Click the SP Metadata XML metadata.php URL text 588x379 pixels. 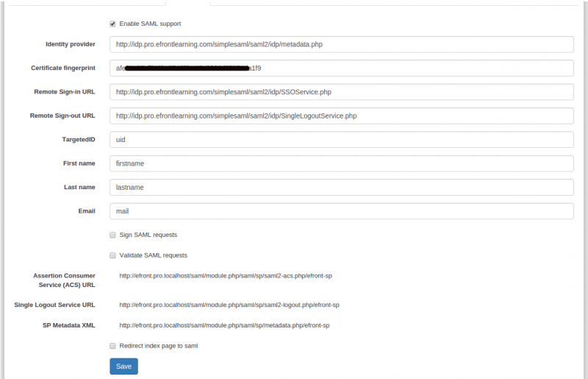coord(224,325)
